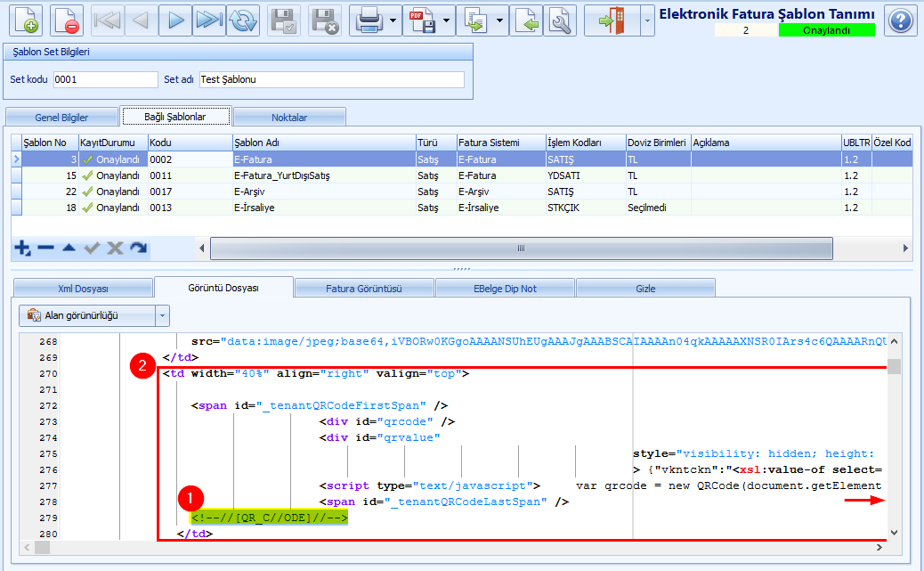This screenshot has width=924, height=571.
Task: Jump to the last record
Action: (209, 20)
